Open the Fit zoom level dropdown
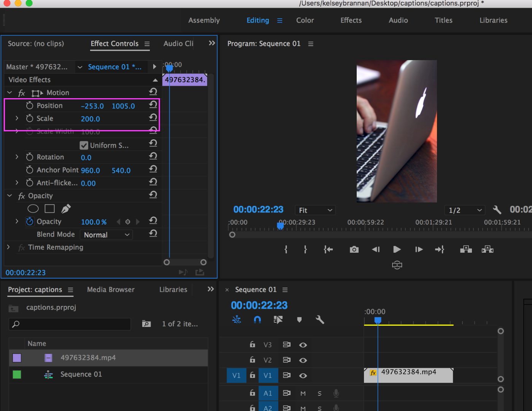The image size is (532, 411). [315, 210]
